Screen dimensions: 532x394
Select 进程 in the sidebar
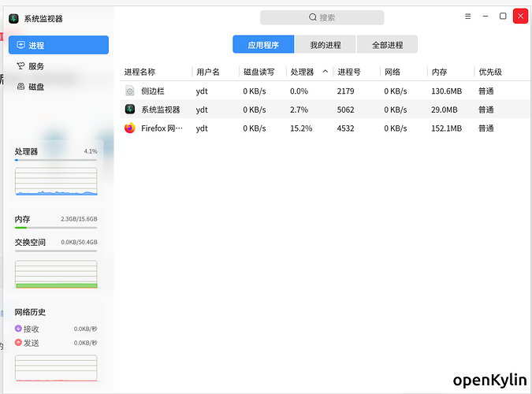click(x=58, y=46)
